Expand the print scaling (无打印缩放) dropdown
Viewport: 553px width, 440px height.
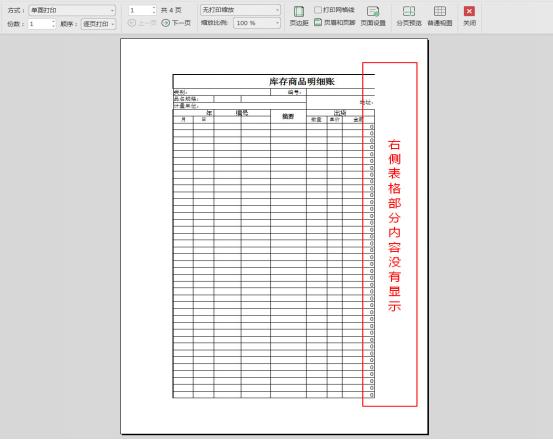[x=240, y=10]
